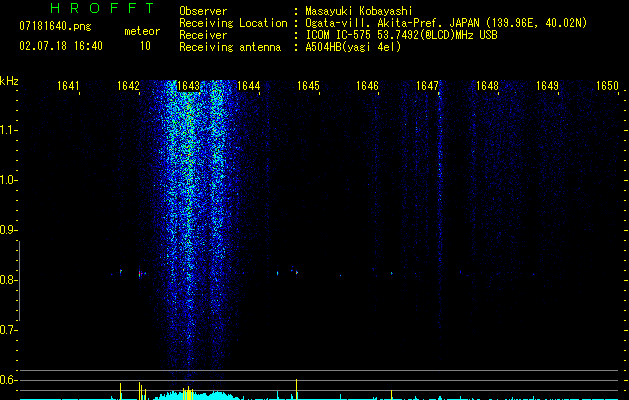The image size is (629, 400).
Task: Click frequency axis label 0.9
Action: (8, 230)
